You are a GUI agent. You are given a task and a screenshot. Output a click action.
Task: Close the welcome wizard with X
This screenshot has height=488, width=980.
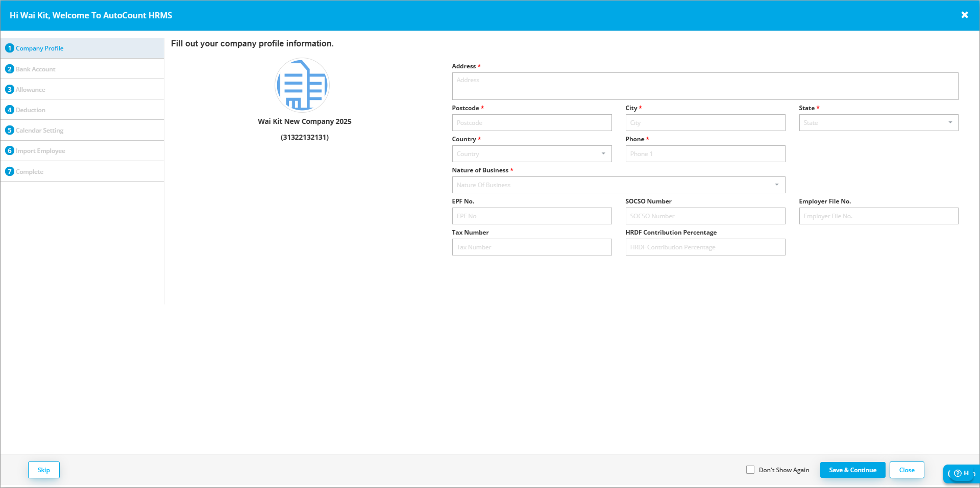point(965,15)
